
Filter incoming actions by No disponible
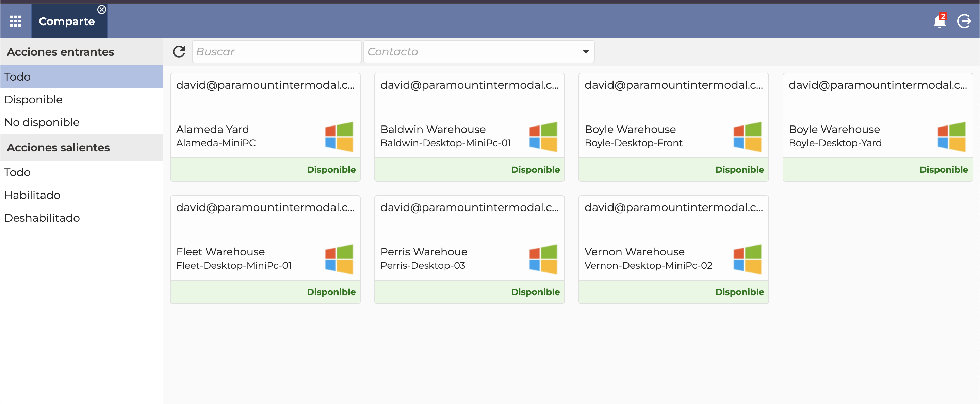[81, 122]
